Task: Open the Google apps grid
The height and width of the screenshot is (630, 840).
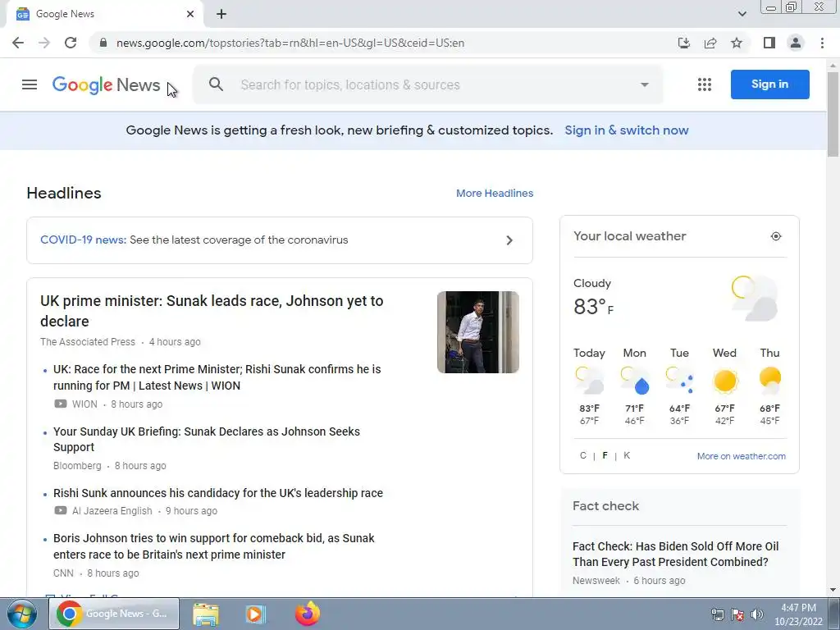Action: pos(705,84)
